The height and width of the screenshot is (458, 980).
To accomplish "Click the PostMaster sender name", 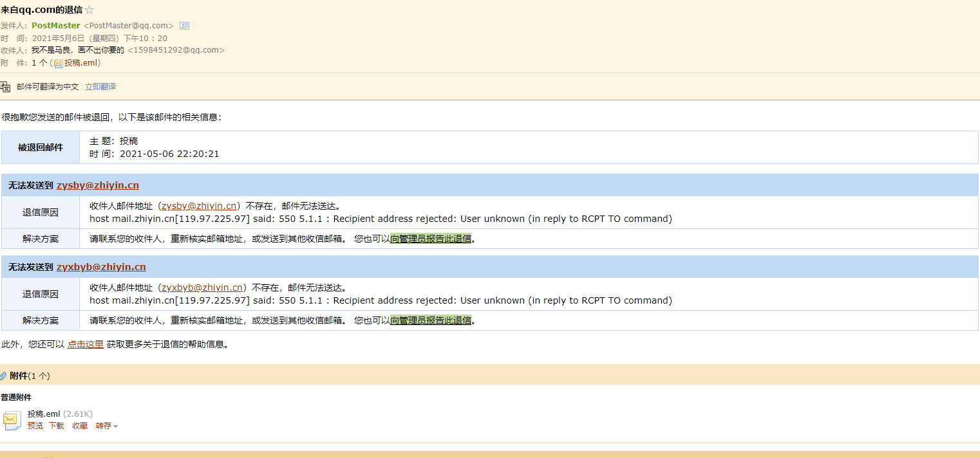I will click(56, 26).
